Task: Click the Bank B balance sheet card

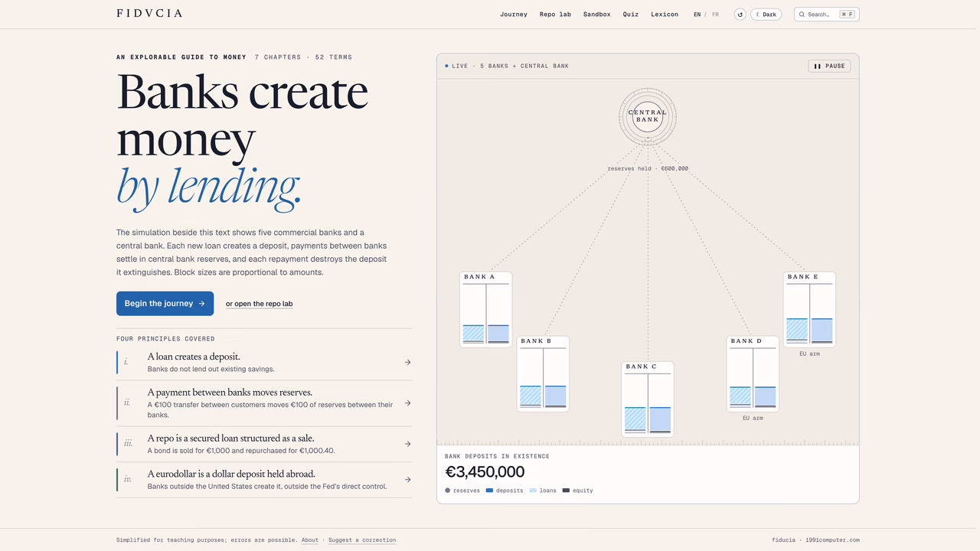Action: [543, 373]
